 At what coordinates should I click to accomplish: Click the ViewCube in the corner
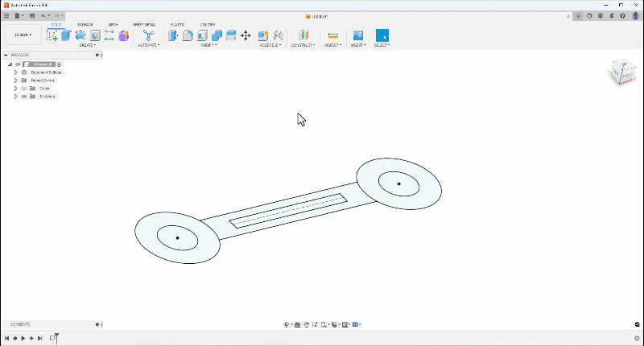621,72
